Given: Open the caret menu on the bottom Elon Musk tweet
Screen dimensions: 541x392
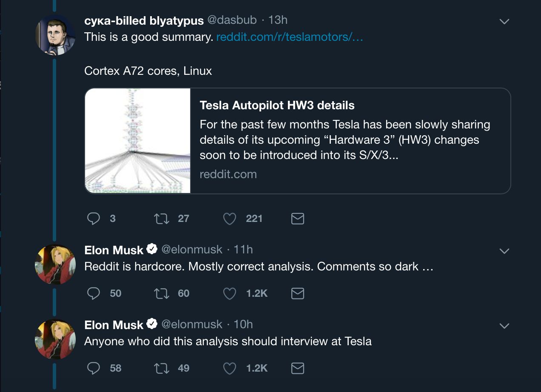Looking at the screenshot, I should point(504,326).
